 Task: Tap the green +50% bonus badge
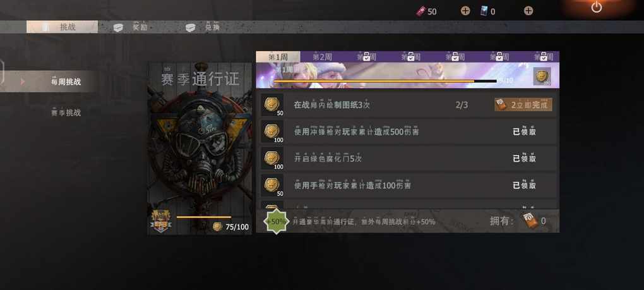click(276, 221)
